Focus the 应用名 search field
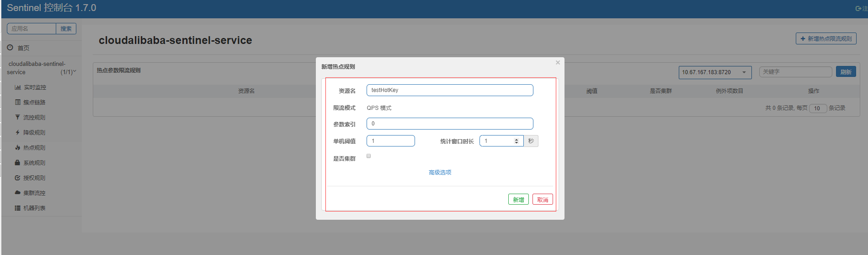 pyautogui.click(x=32, y=28)
